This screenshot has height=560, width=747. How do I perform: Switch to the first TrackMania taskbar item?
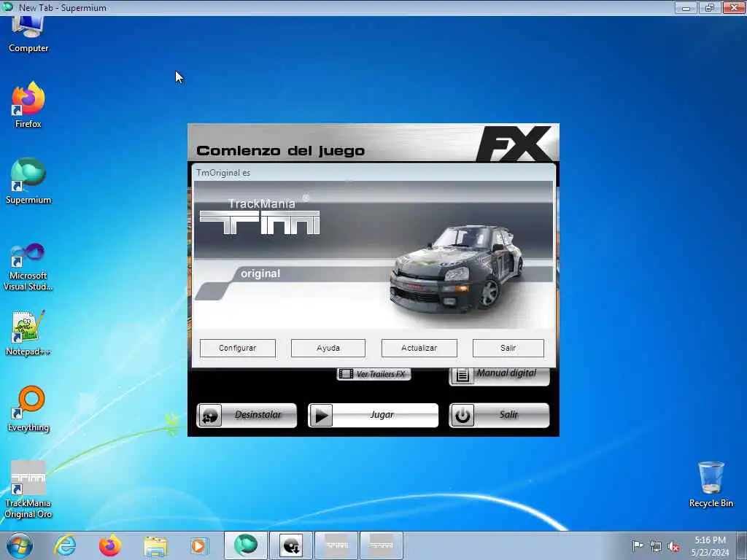click(x=336, y=545)
